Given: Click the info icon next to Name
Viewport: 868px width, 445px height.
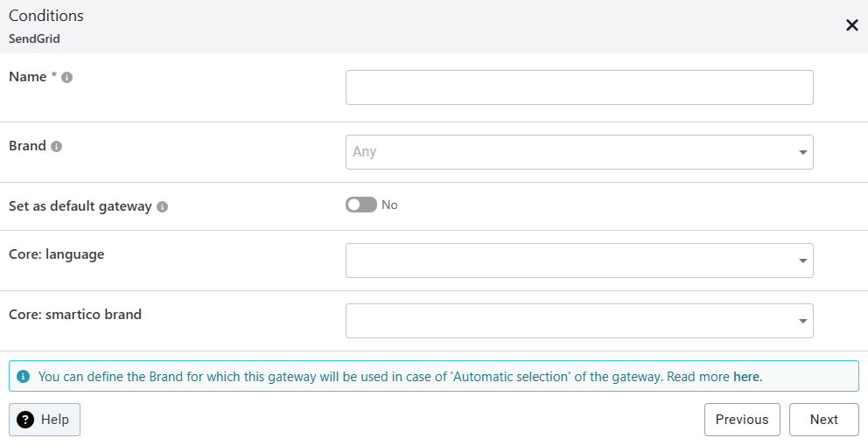Looking at the screenshot, I should tap(67, 78).
